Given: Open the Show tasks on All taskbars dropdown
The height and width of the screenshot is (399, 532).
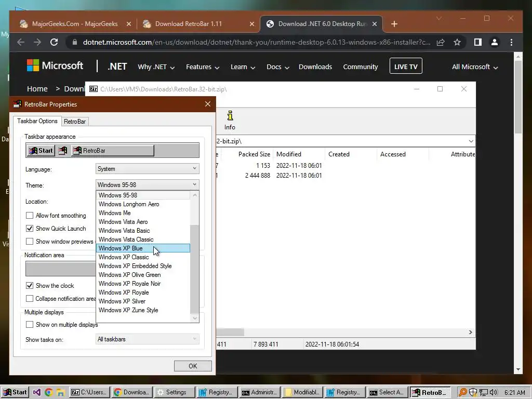Looking at the screenshot, I should pyautogui.click(x=147, y=339).
